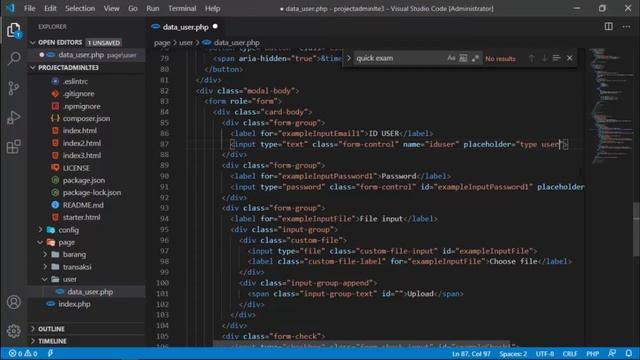Image resolution: width=640 pixels, height=360 pixels.
Task: Open the Run menu
Action: 153,8
